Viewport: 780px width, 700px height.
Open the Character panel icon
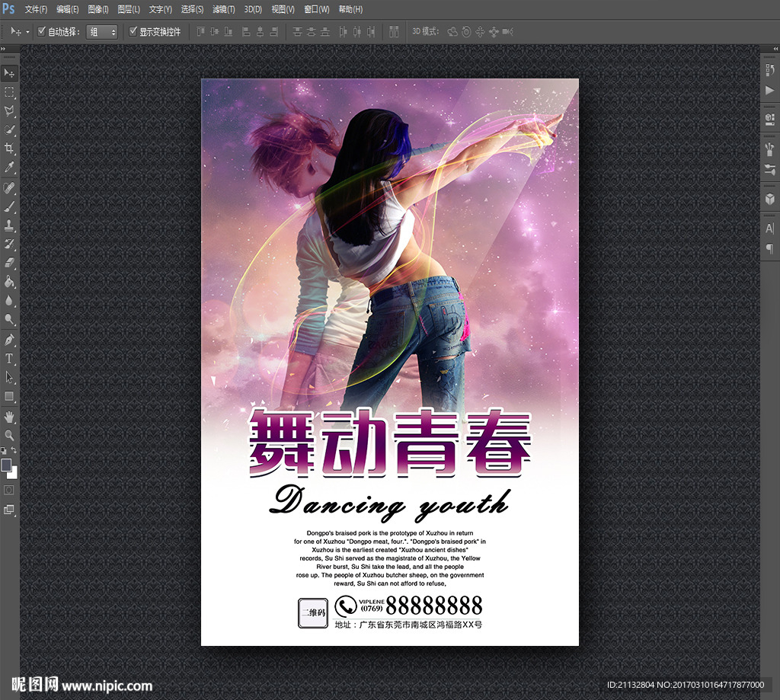(x=769, y=229)
